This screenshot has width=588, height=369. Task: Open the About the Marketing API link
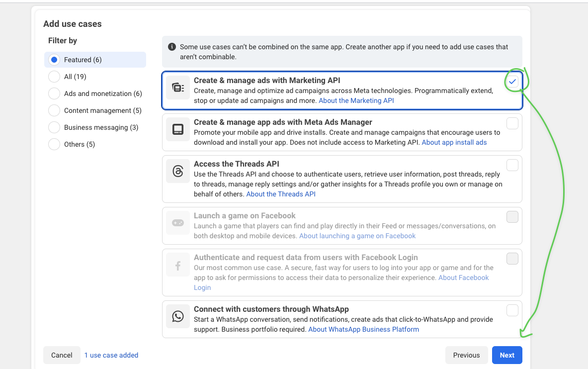click(356, 100)
